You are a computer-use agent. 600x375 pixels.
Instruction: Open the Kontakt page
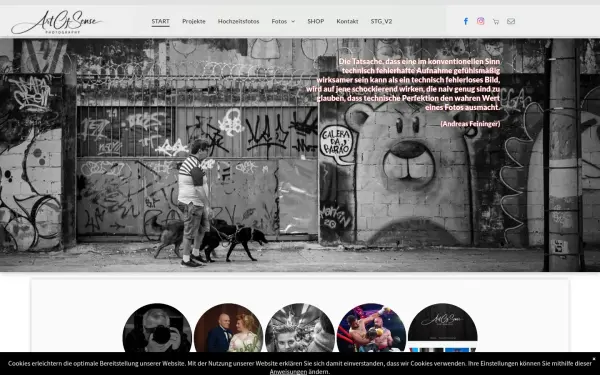point(347,21)
